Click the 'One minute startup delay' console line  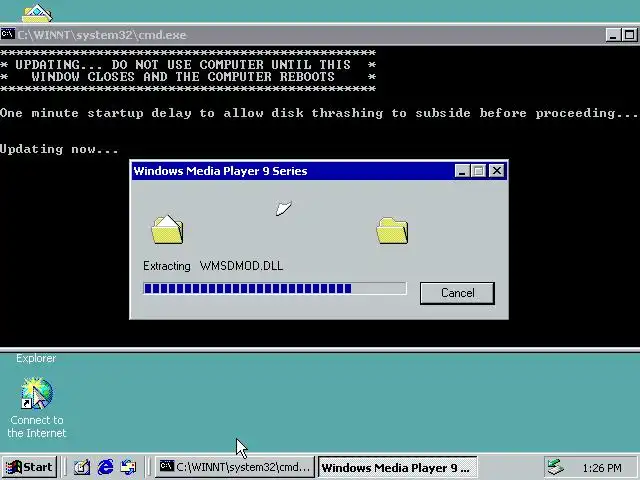tap(319, 113)
